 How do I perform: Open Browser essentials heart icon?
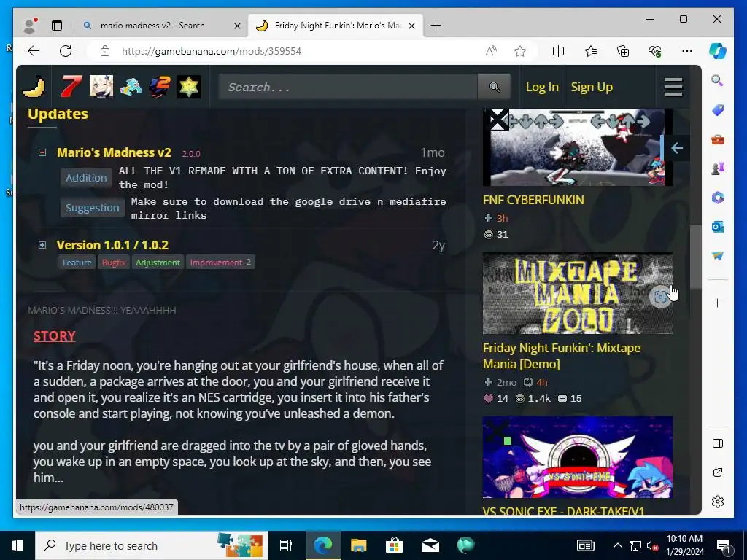(655, 51)
